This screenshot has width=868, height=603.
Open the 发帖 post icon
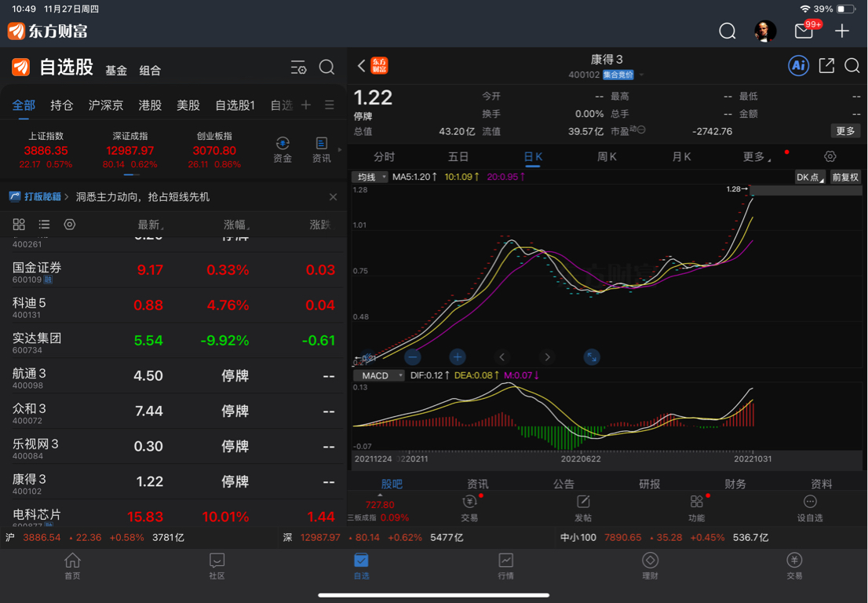(x=583, y=508)
